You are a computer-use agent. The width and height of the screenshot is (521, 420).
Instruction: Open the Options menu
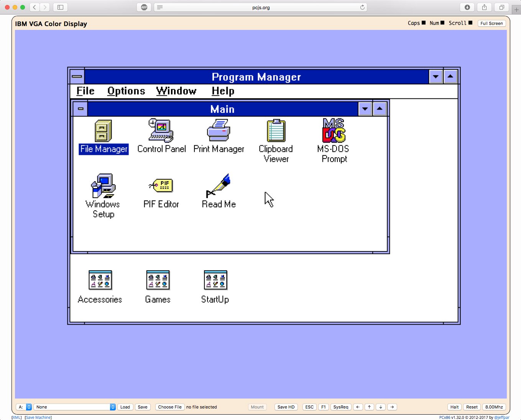(x=126, y=91)
